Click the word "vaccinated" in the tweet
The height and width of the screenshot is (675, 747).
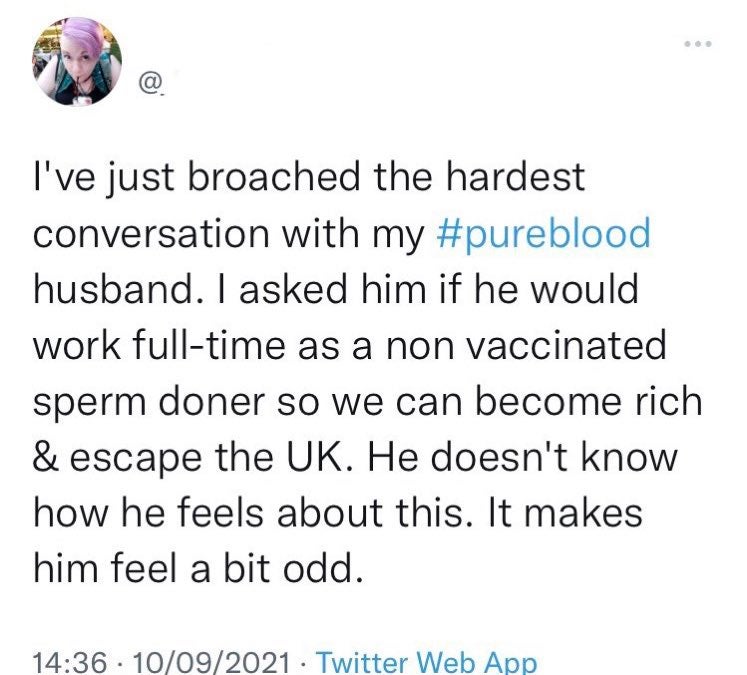click(x=565, y=345)
